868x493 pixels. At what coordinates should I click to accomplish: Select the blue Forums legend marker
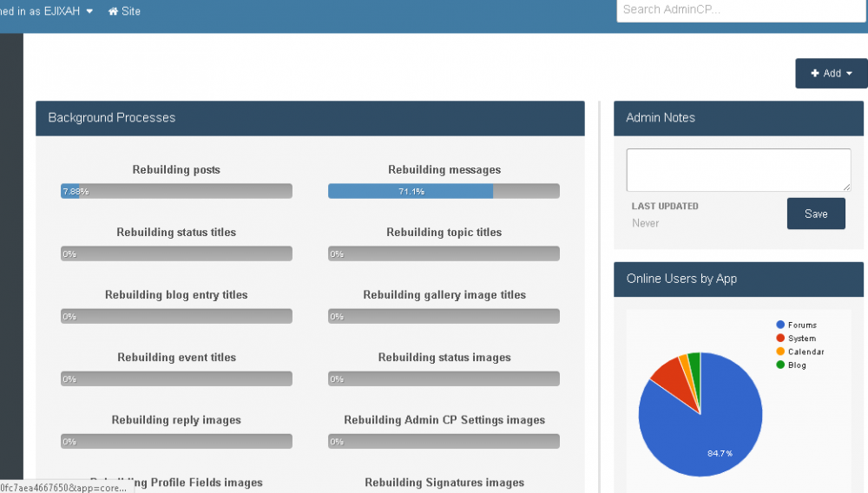tap(780, 325)
